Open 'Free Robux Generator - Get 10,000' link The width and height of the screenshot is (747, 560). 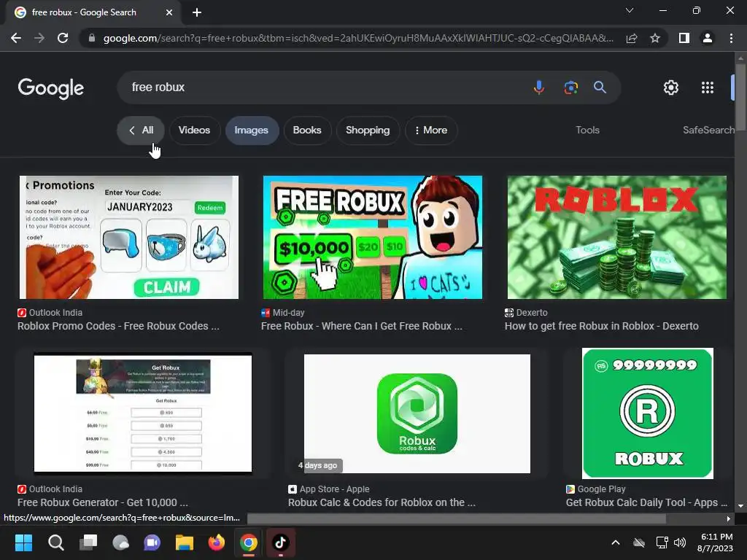click(103, 502)
